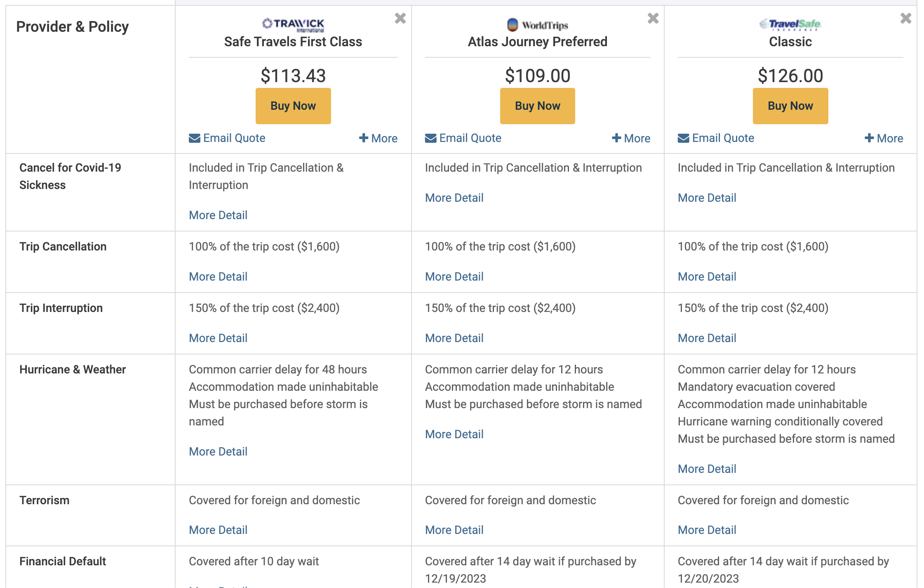The height and width of the screenshot is (588, 924).
Task: Open Hurricane & Weather More Detail for Trawick
Action: point(218,451)
